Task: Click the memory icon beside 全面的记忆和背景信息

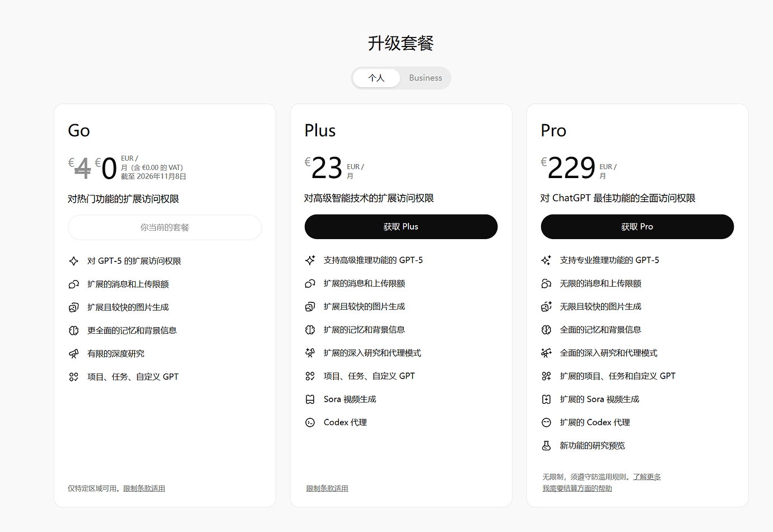Action: tap(546, 330)
